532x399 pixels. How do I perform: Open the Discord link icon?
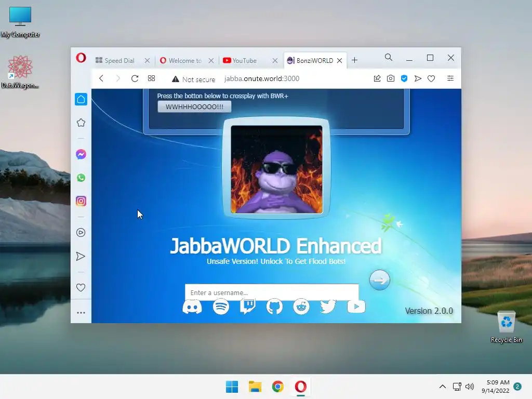[192, 307]
